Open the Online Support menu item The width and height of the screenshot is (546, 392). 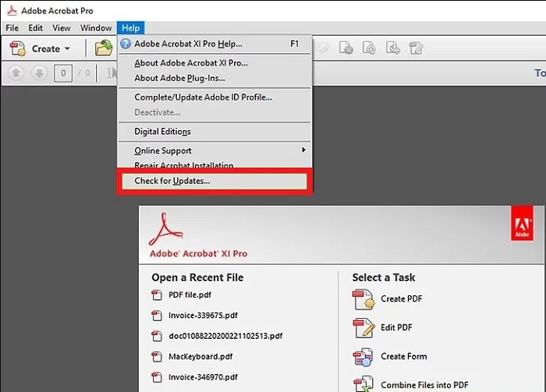[x=214, y=150]
